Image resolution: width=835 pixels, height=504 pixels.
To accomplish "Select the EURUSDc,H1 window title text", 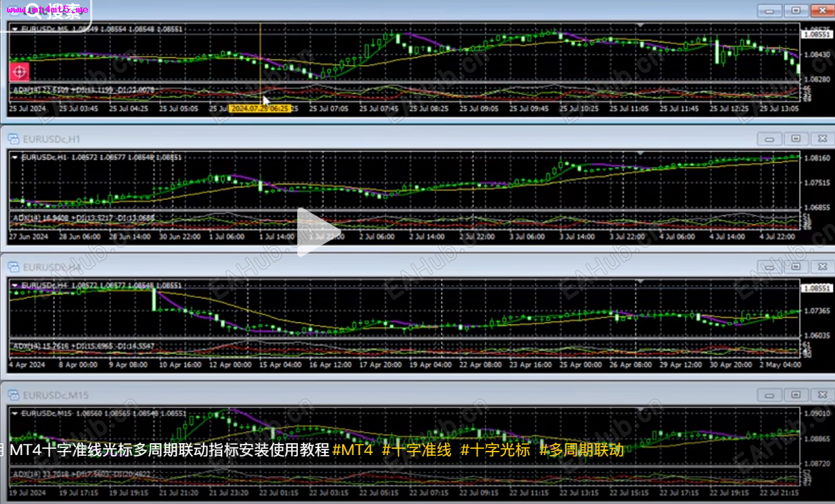I will [x=52, y=139].
